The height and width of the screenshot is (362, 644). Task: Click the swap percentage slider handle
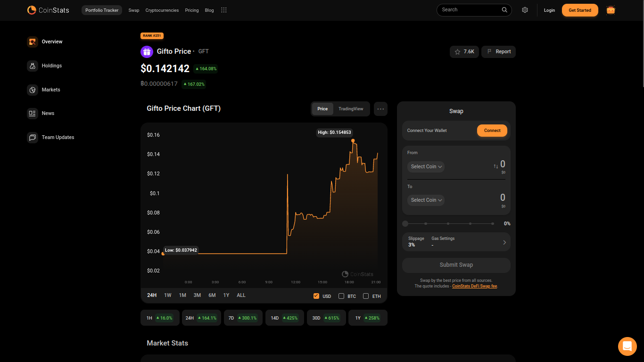[405, 223]
